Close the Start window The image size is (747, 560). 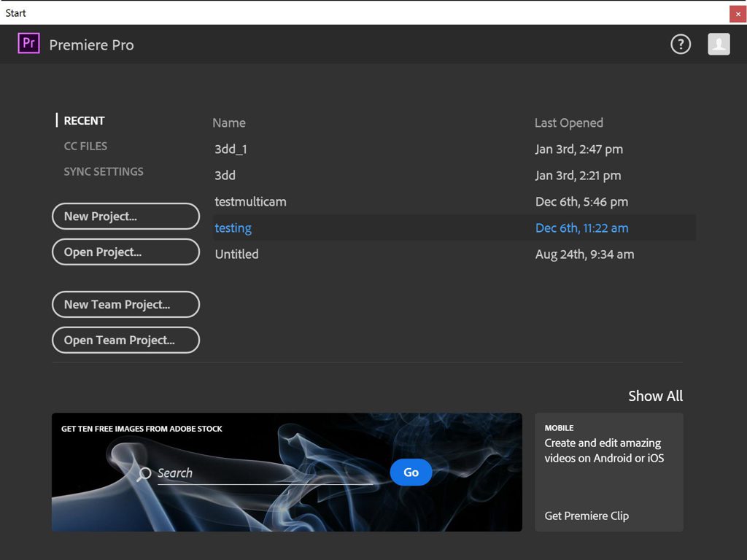(x=738, y=14)
